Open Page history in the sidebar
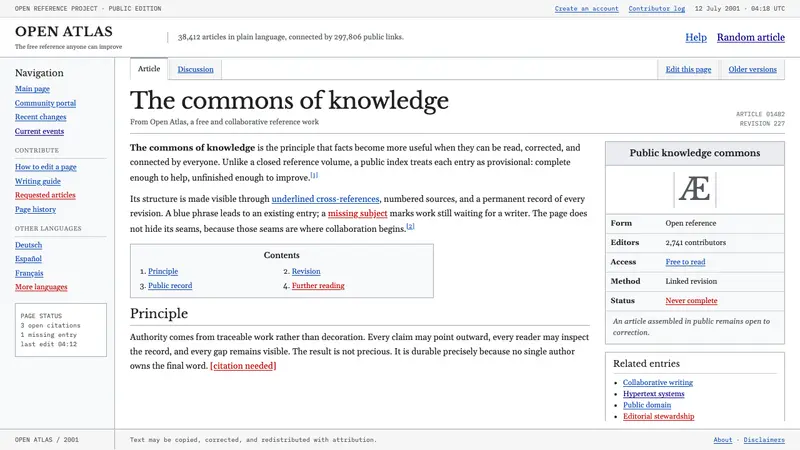The height and width of the screenshot is (450, 800). [x=35, y=209]
